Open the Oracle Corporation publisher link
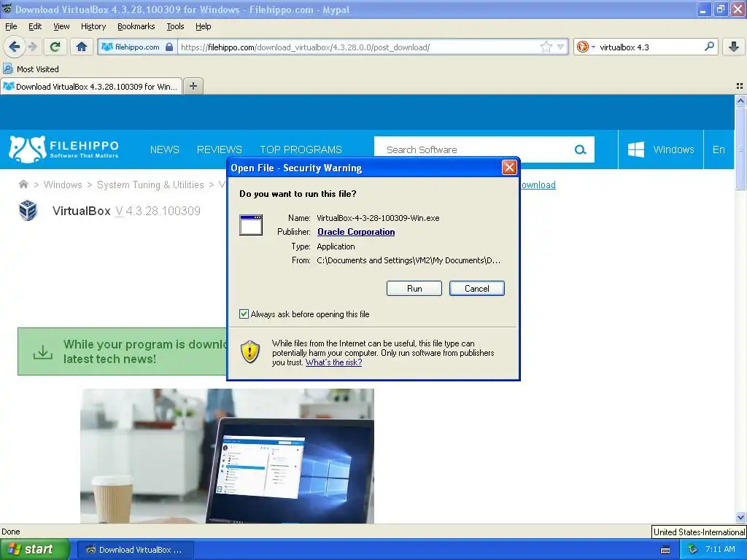 [x=356, y=232]
